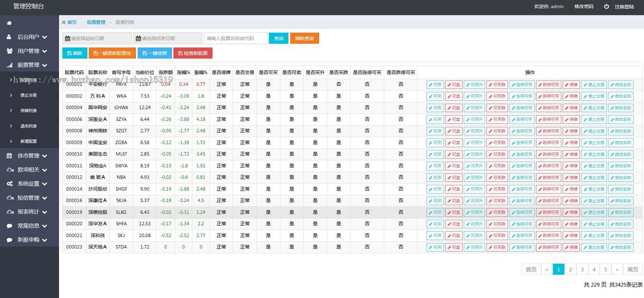Click the 一键停牌 button
The width and height of the screenshot is (644, 298).
(x=155, y=53)
